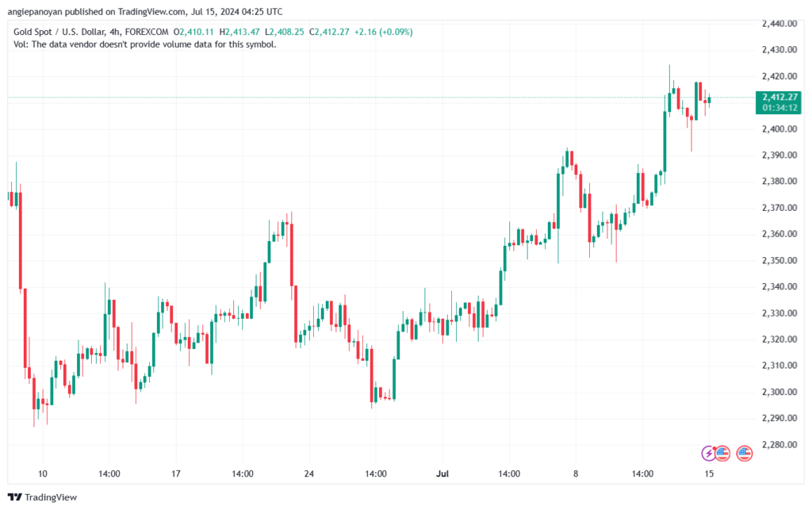812x510 pixels.
Task: Click the 24 date label on time axis
Action: click(x=309, y=474)
